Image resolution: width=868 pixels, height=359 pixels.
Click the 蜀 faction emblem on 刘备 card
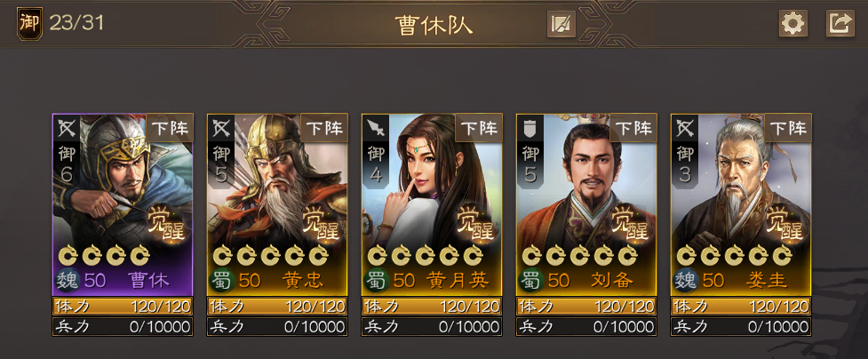[532, 280]
